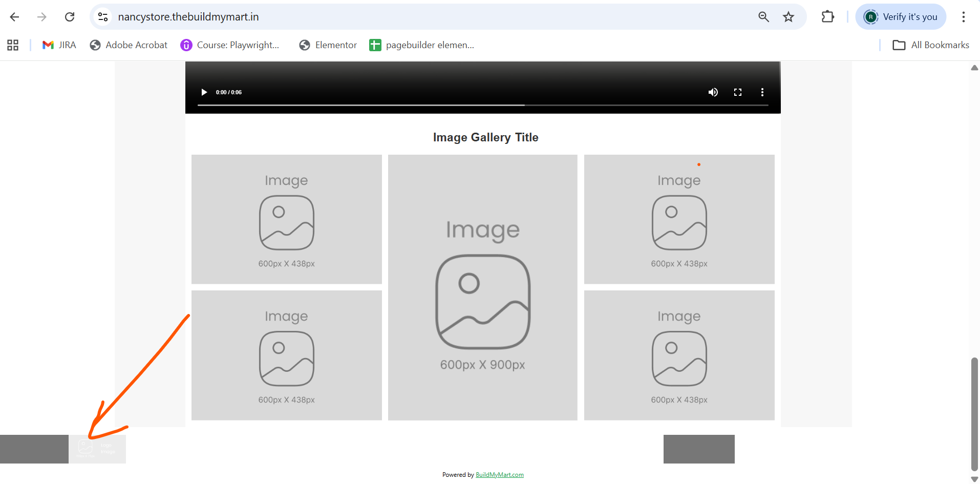Click the Image Gallery Title heading
Viewport: 980px width, 484px height.
tap(485, 137)
